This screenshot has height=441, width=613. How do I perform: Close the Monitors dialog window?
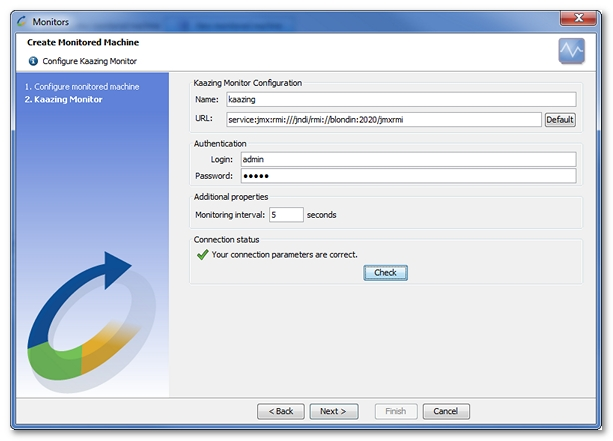578,18
